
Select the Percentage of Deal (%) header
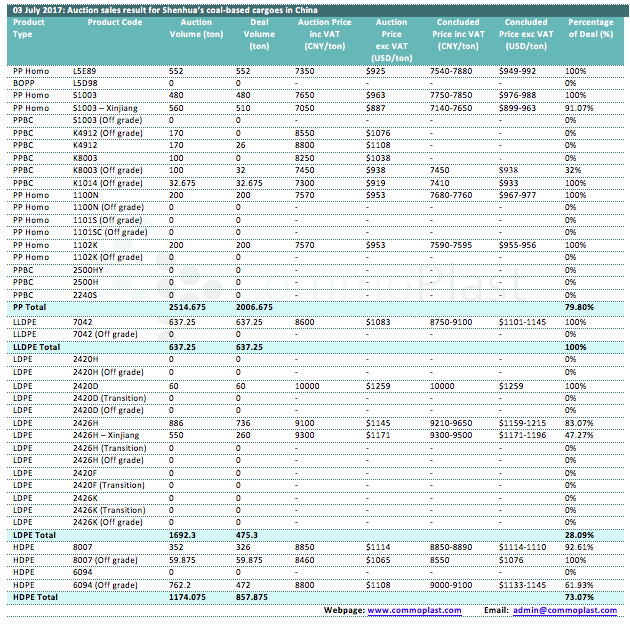pos(590,28)
